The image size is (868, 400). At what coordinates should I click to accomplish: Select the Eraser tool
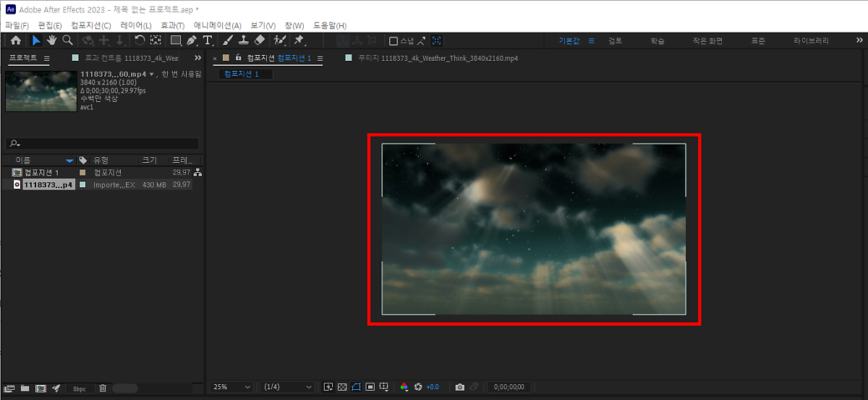260,41
